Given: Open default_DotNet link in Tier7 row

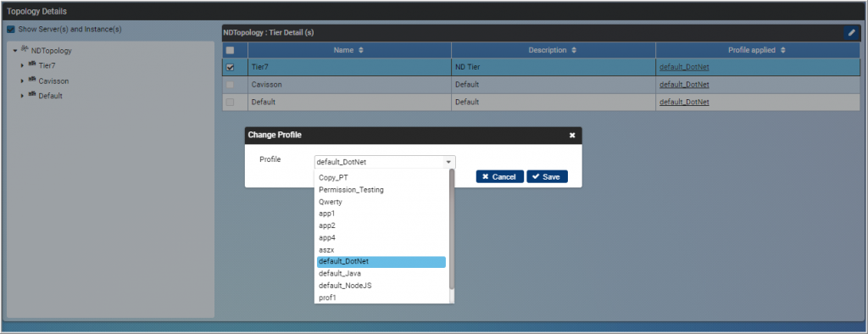Looking at the screenshot, I should point(684,68).
